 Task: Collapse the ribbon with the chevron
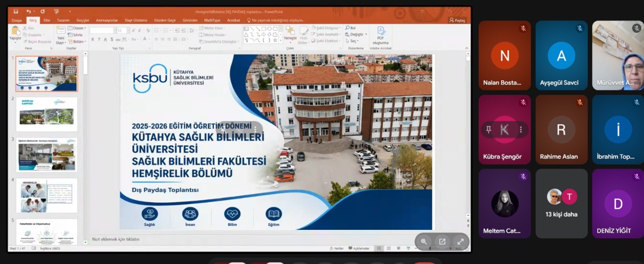tap(466, 48)
